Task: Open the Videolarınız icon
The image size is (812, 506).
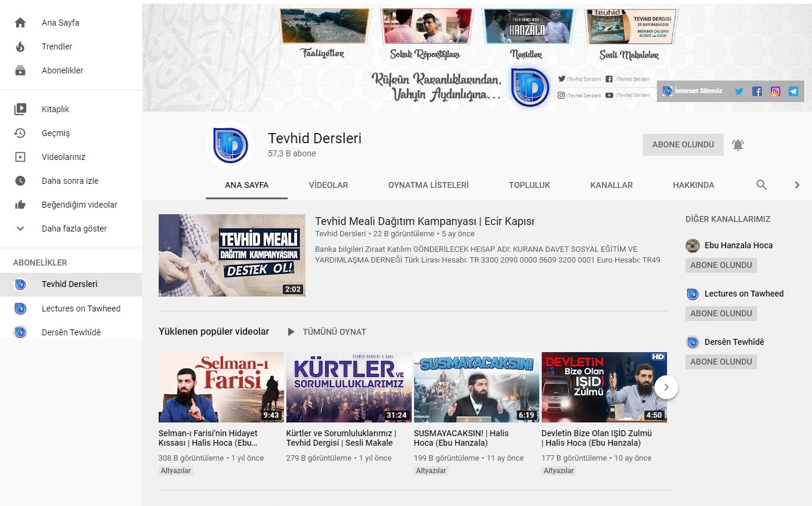Action: [x=20, y=157]
